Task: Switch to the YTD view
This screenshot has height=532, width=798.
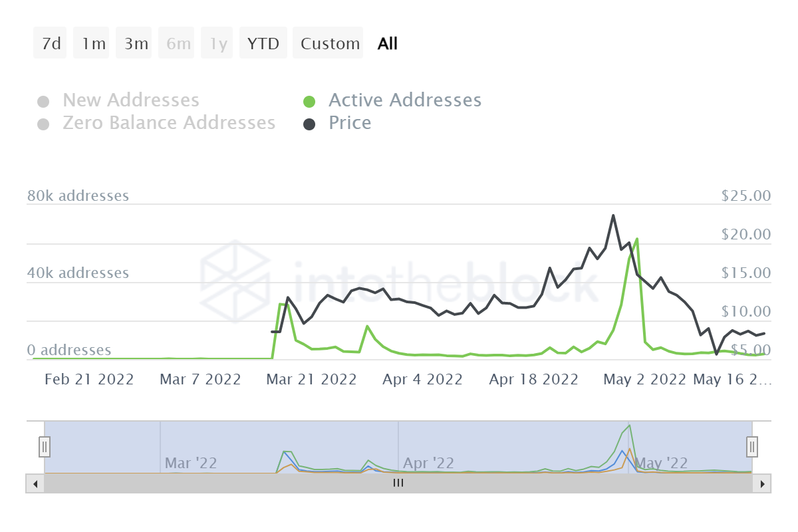Action: [263, 43]
